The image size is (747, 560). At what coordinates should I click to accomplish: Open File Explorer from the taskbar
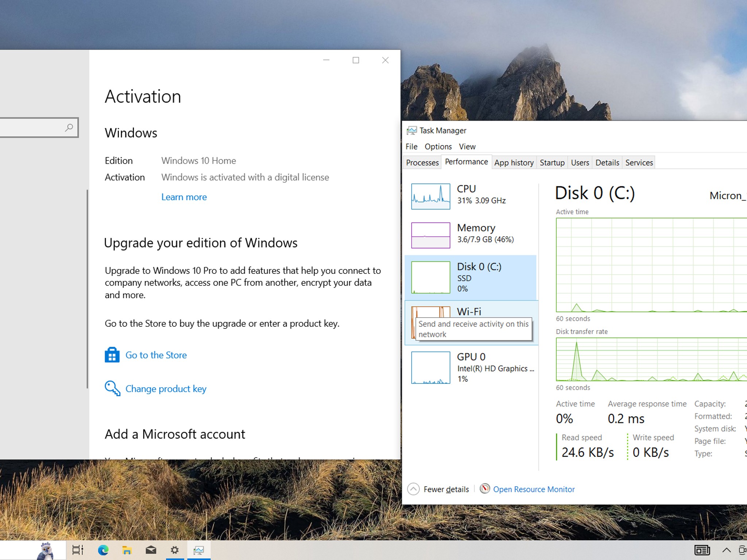[x=127, y=550]
